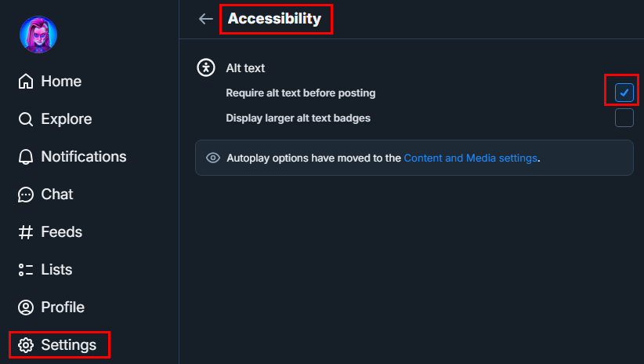Click the Home house icon
Image resolution: width=644 pixels, height=364 pixels.
tap(26, 82)
